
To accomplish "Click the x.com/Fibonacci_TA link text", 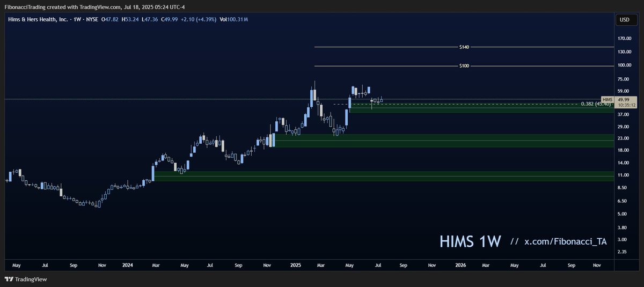I will tap(566, 242).
